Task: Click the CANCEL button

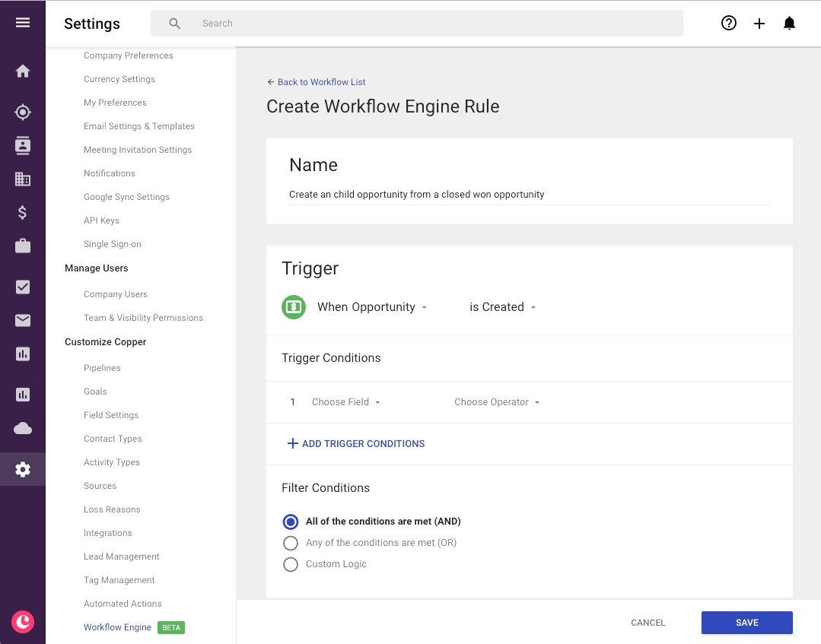Action: click(648, 623)
